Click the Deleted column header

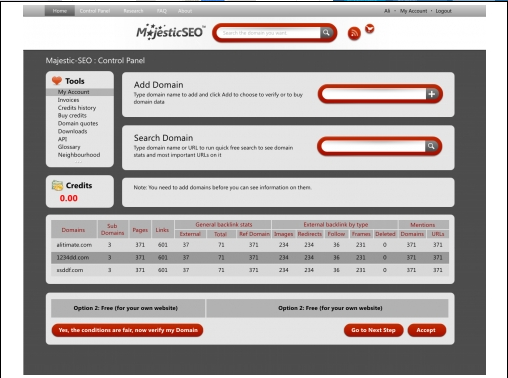click(x=385, y=234)
